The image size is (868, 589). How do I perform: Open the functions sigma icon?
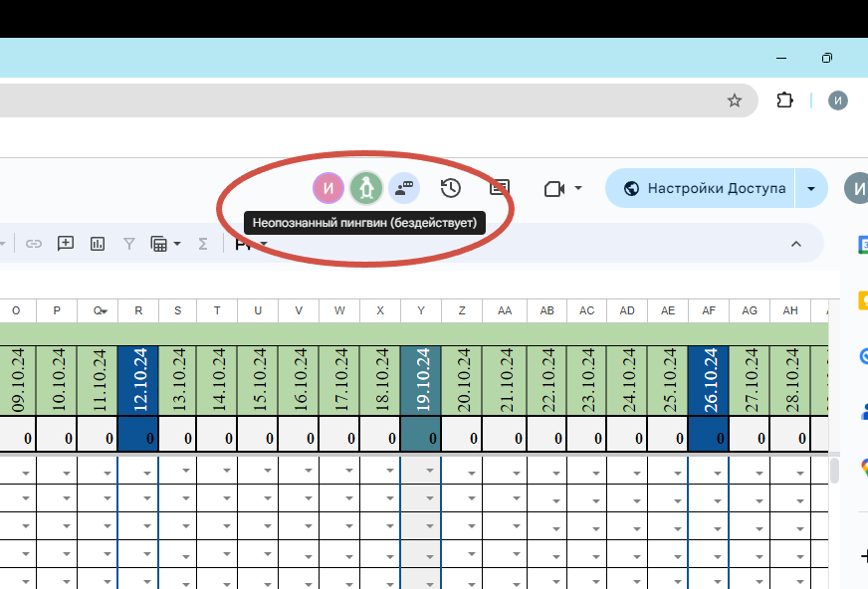pyautogui.click(x=203, y=244)
